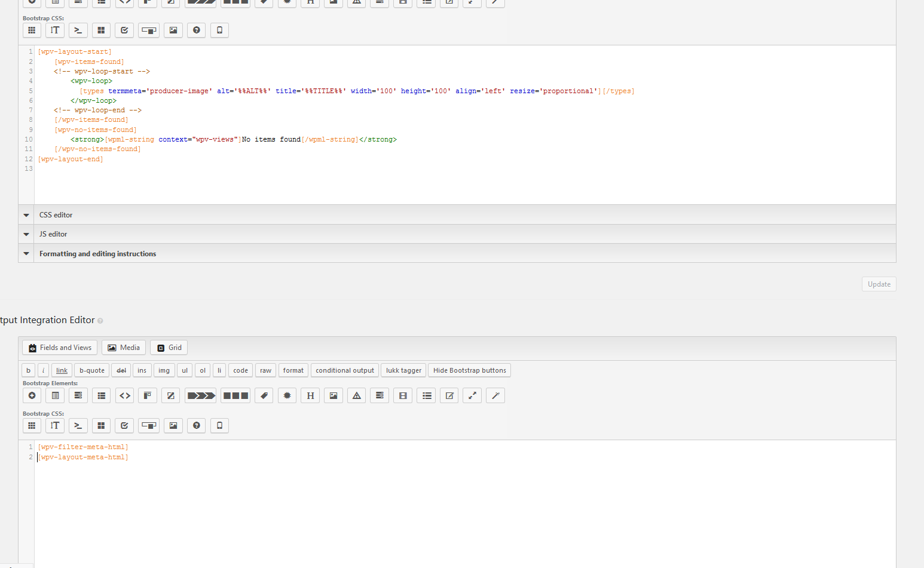This screenshot has height=568, width=924.
Task: Select the code snippet icon in Bootstrap Elements
Action: pos(124,395)
